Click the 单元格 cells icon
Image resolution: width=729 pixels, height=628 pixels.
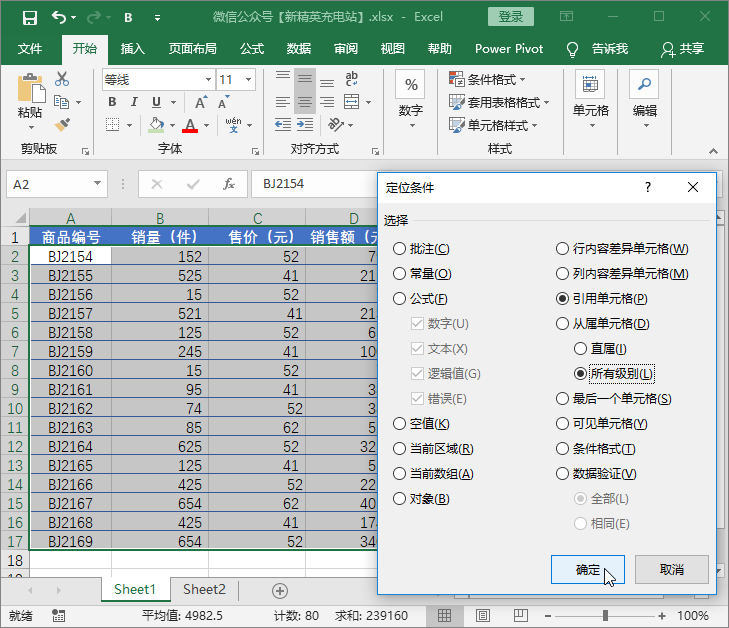click(590, 85)
